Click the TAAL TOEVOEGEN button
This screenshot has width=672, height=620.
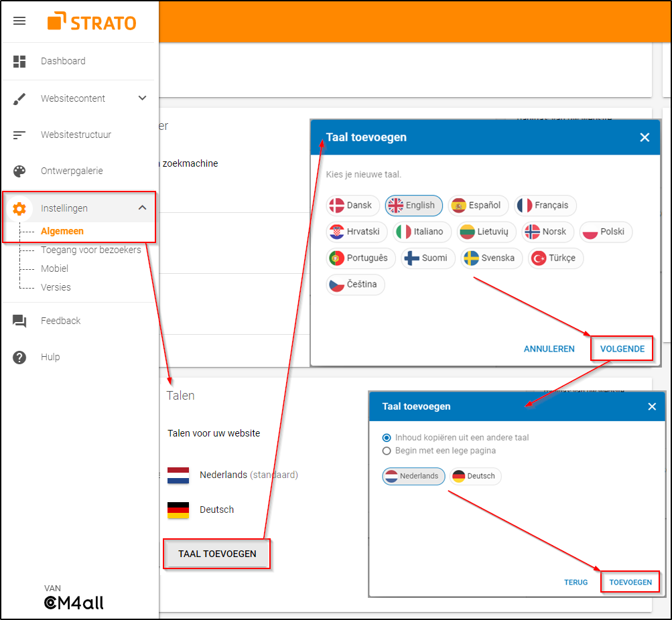click(217, 554)
